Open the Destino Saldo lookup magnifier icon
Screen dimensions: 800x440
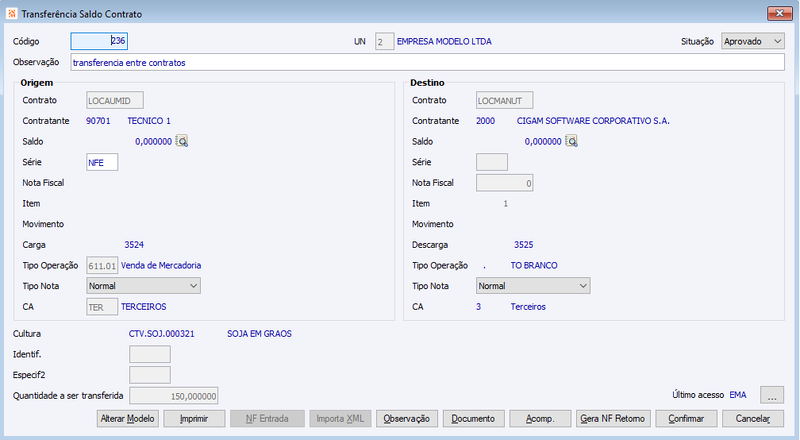coord(571,141)
